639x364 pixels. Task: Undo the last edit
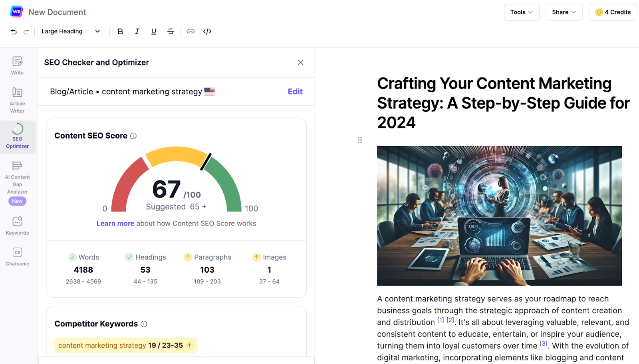click(x=14, y=32)
